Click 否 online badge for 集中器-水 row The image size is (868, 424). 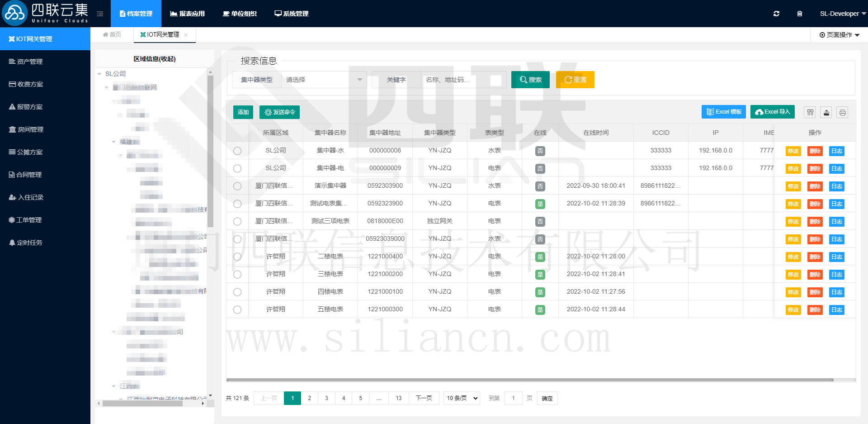coord(540,151)
